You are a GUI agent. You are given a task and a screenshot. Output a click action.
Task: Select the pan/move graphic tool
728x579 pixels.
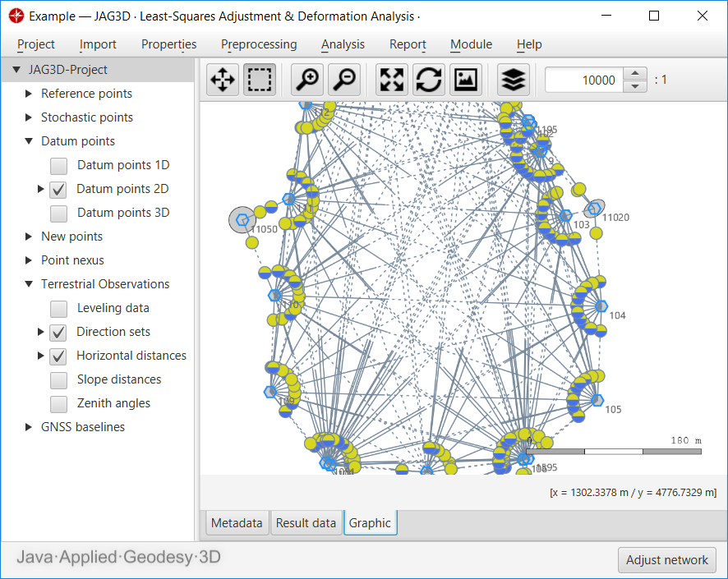[x=223, y=80]
